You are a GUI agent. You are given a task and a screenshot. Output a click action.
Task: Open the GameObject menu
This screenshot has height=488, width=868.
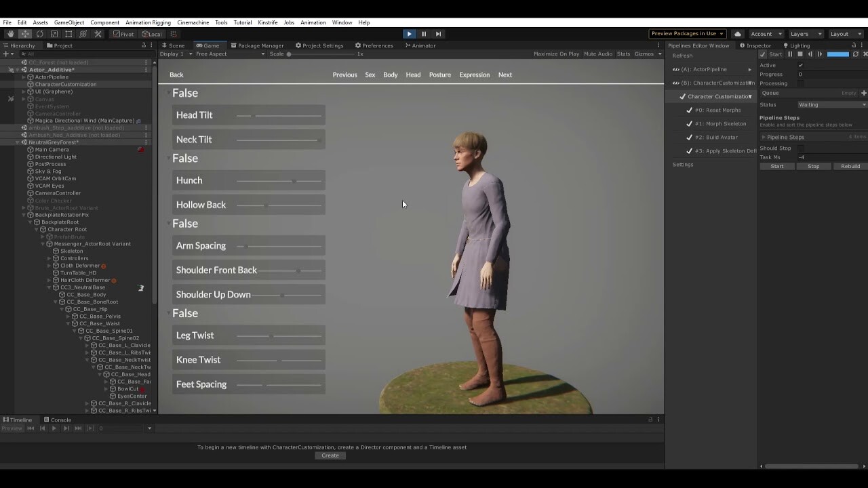point(71,22)
